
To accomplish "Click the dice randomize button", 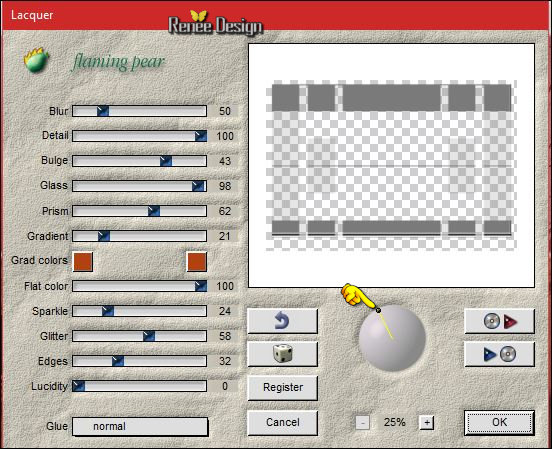I will [x=282, y=354].
